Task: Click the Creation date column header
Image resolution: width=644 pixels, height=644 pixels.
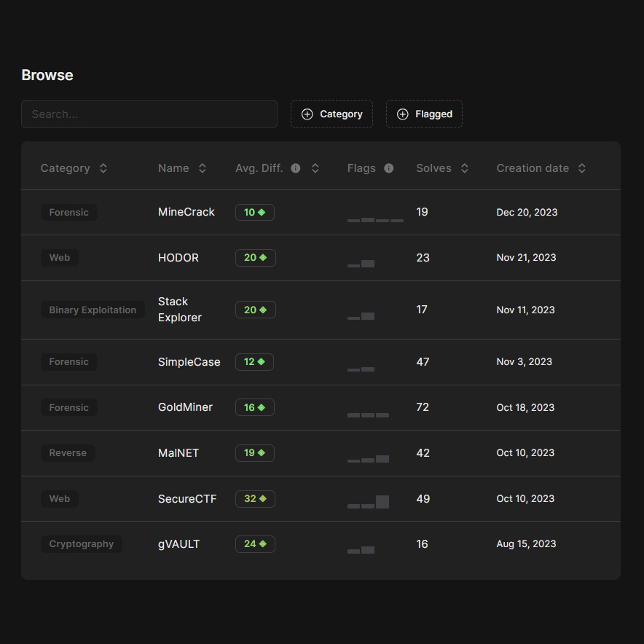Action: (x=533, y=168)
